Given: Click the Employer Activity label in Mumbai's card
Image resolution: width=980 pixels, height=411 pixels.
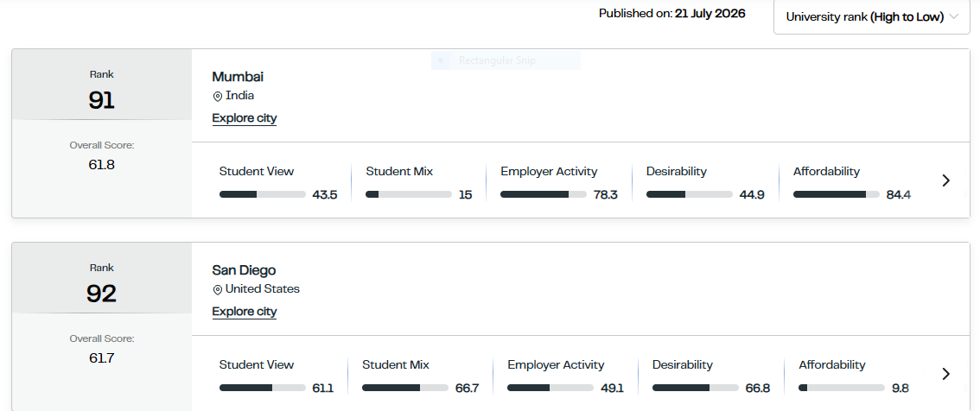Looking at the screenshot, I should click(x=550, y=171).
